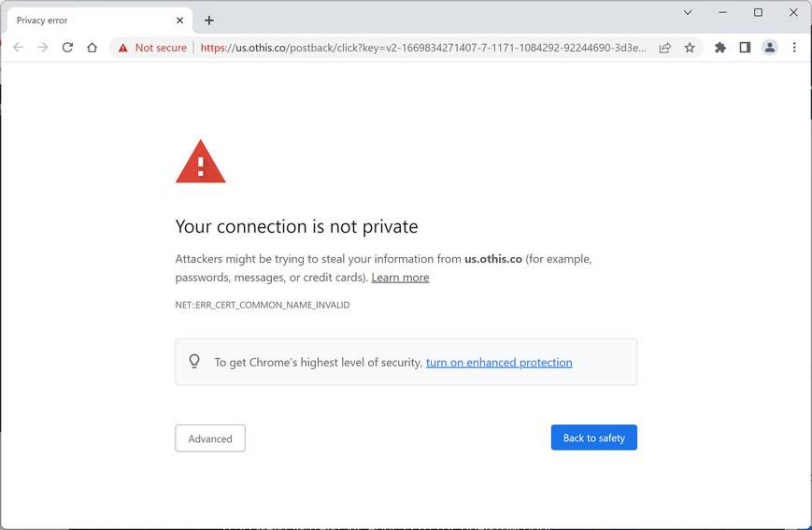
Task: Open the Extensions puzzle icon
Action: (720, 48)
